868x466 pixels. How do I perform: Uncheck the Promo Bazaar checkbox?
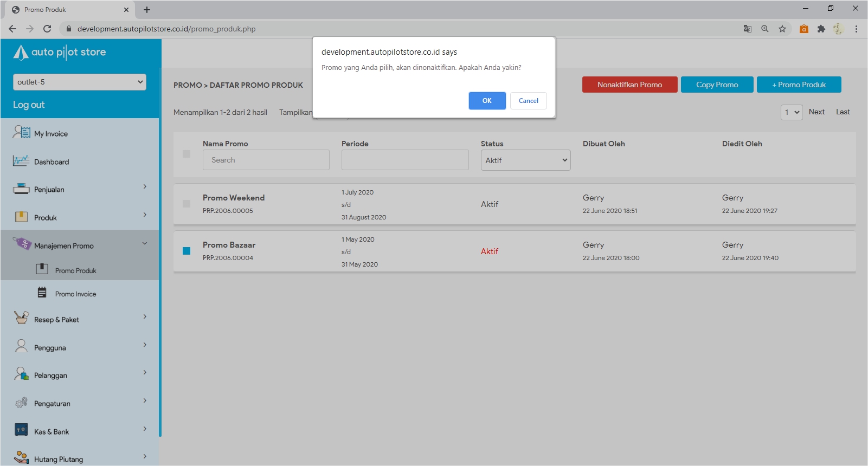[x=187, y=251]
